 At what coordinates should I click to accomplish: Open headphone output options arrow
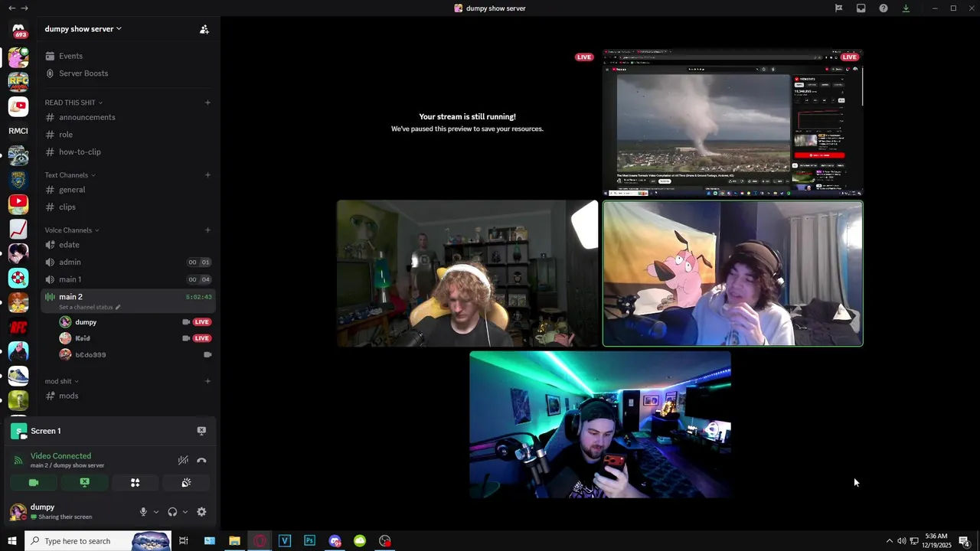point(185,512)
